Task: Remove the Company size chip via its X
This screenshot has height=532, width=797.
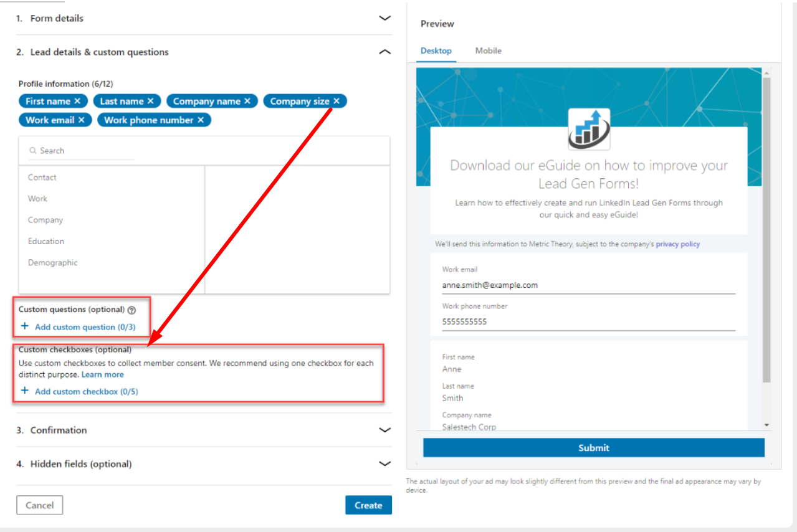Action: coord(336,101)
